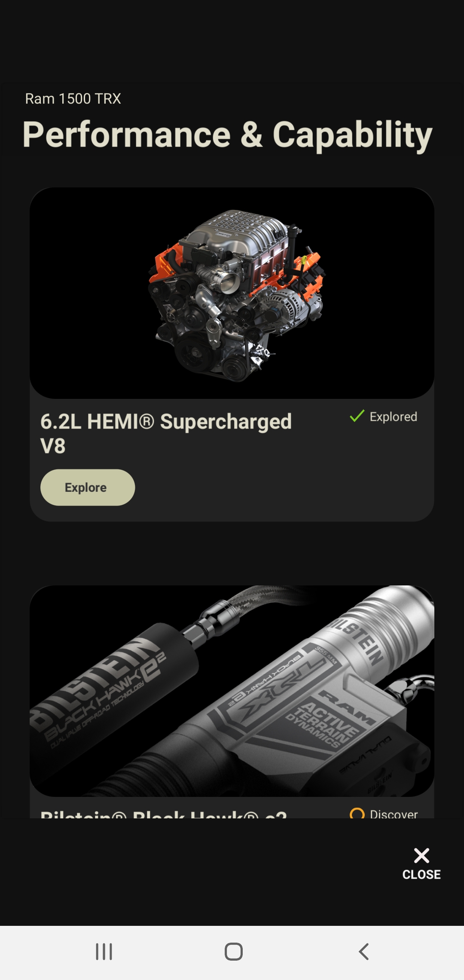Tap the Explore button on HEMI card
The image size is (464, 980).
coord(88,487)
